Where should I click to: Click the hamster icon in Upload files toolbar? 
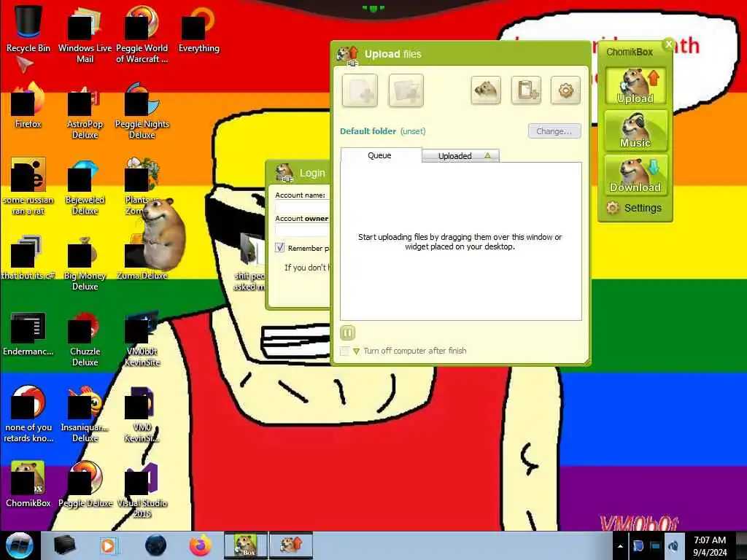click(x=486, y=90)
